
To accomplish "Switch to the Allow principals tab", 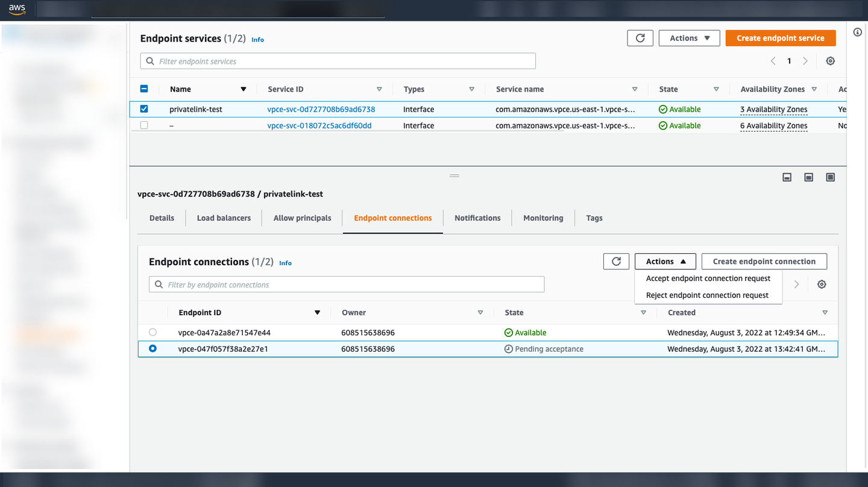I will point(303,218).
